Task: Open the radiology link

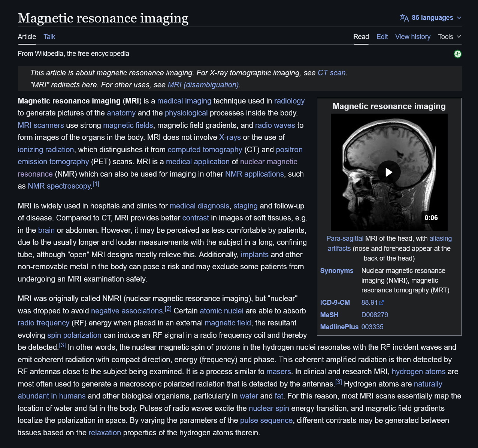Action: [x=289, y=101]
